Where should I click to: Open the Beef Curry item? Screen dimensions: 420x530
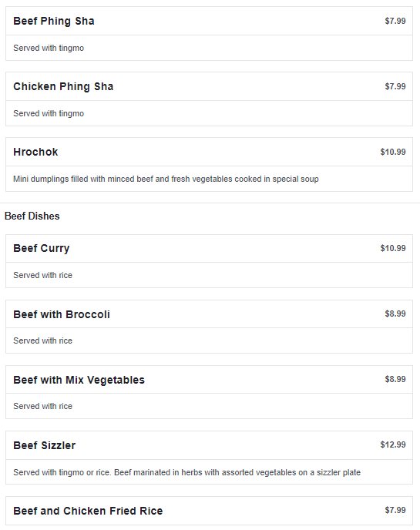point(42,248)
